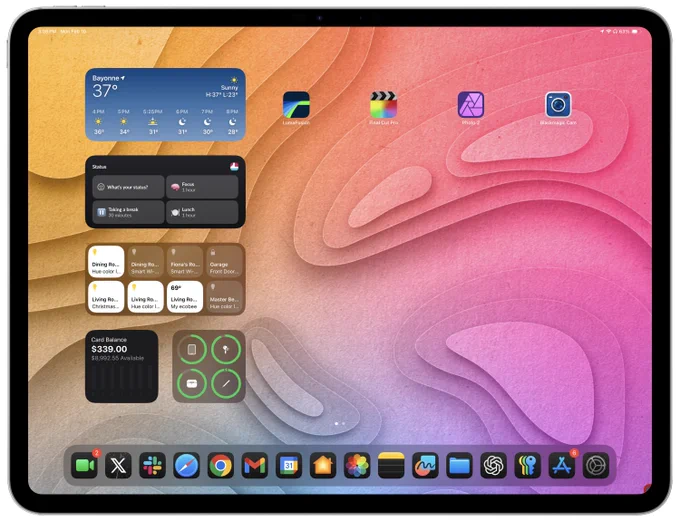Toggle Master Bedroom Hue color light tile
This screenshot has width=680, height=521.
click(x=224, y=296)
